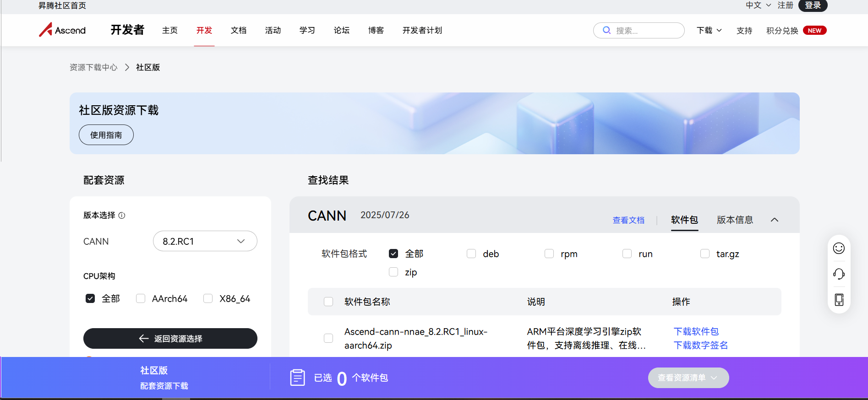Open the 开发 nav item
This screenshot has height=400, width=868.
pos(204,30)
